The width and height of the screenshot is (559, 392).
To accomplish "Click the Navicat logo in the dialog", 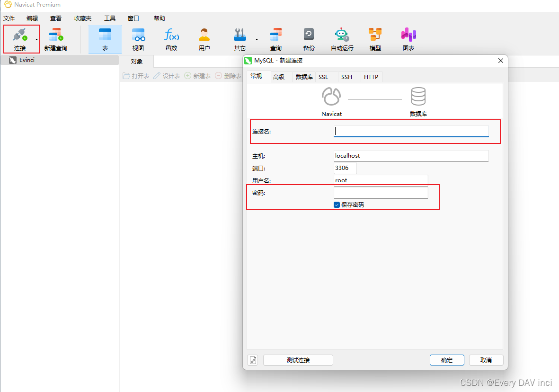I will (x=331, y=96).
